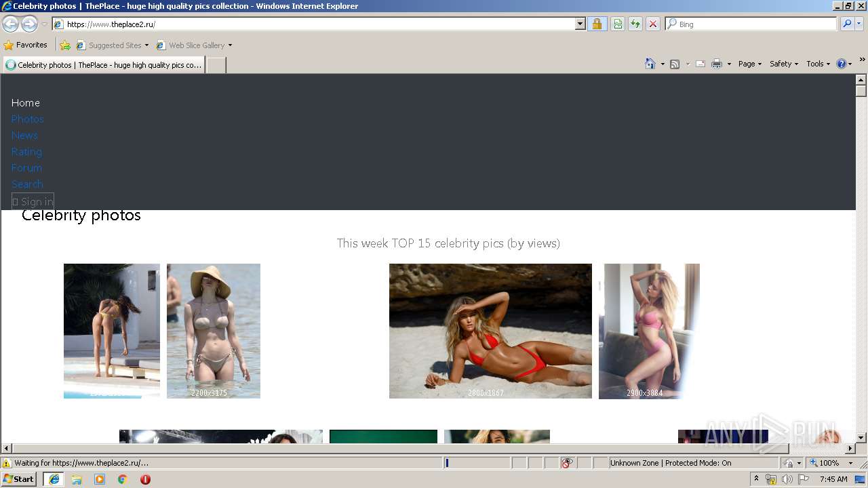Screen dimensions: 868x488
Task: Click the Bing search magnifier button
Action: click(847, 24)
